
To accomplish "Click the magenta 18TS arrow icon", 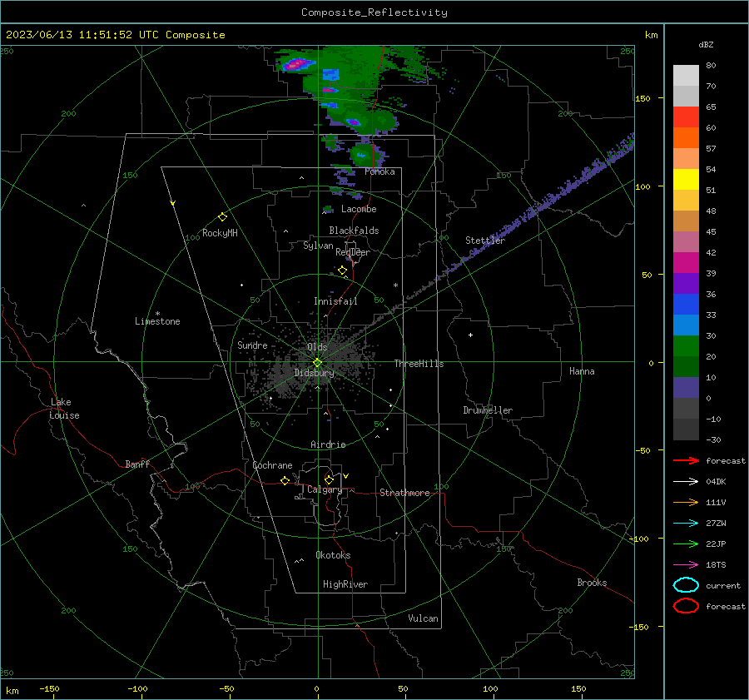I will (x=686, y=564).
